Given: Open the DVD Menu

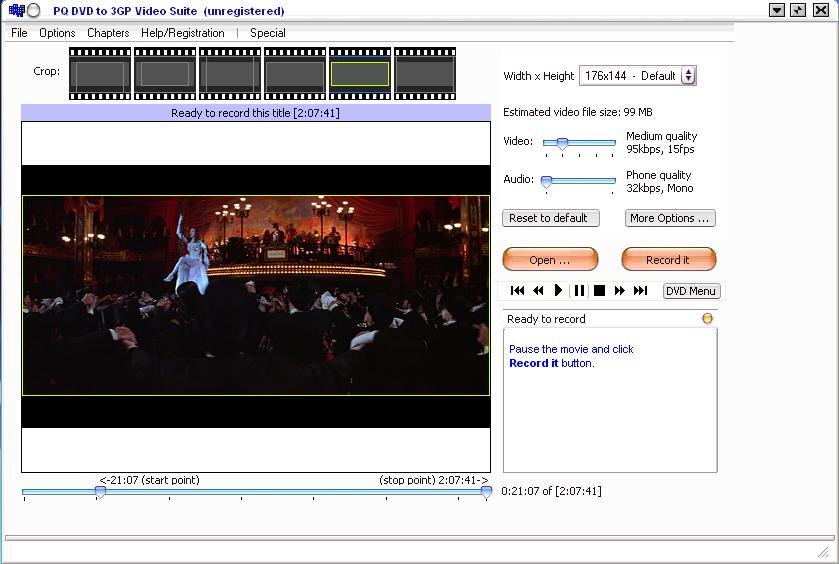Looking at the screenshot, I should (x=691, y=291).
